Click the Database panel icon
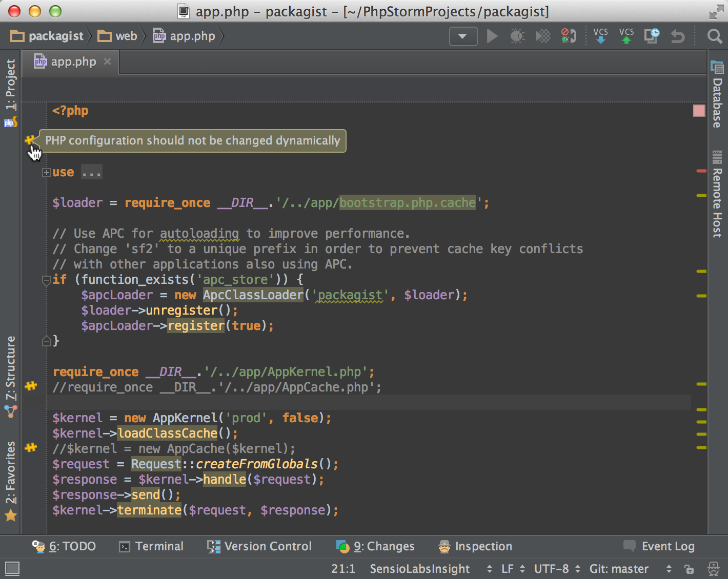The height and width of the screenshot is (579, 728). tap(717, 67)
